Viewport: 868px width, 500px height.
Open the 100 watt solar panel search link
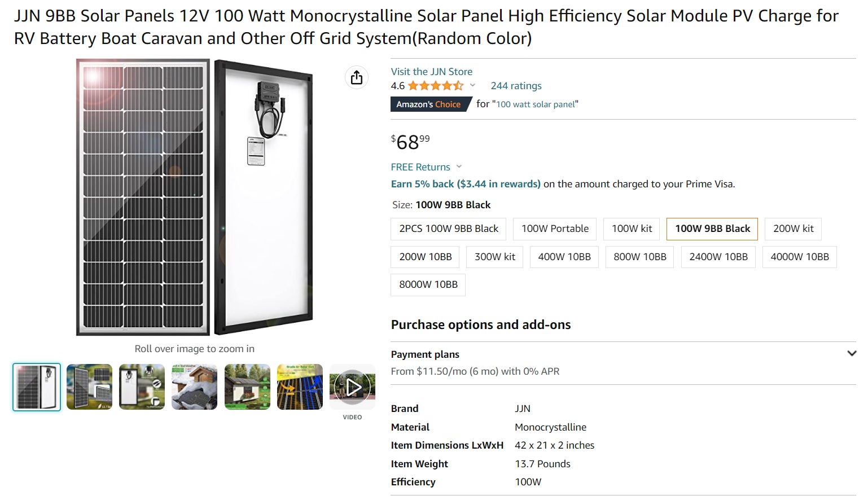536,104
